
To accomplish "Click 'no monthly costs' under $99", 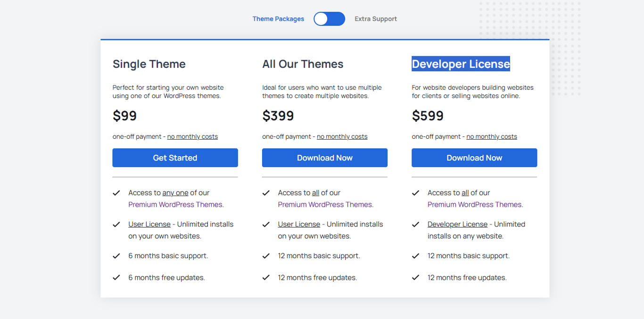I will [x=192, y=136].
